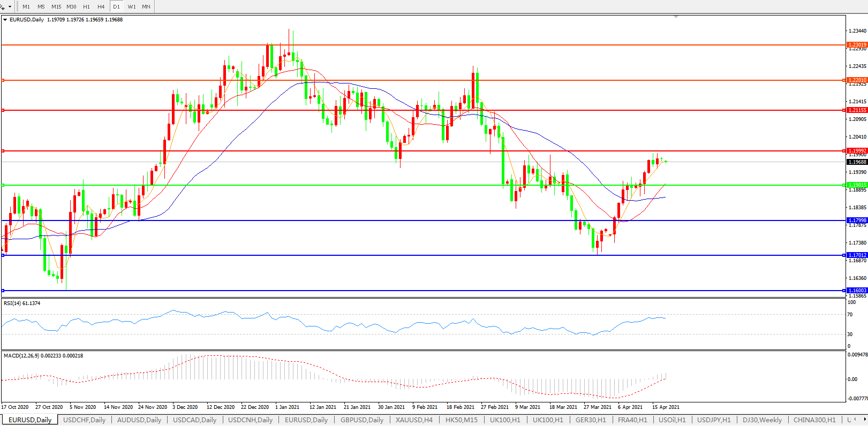Click the orange 1.23019 level price tag
This screenshot has height=426, width=868.
(857, 45)
